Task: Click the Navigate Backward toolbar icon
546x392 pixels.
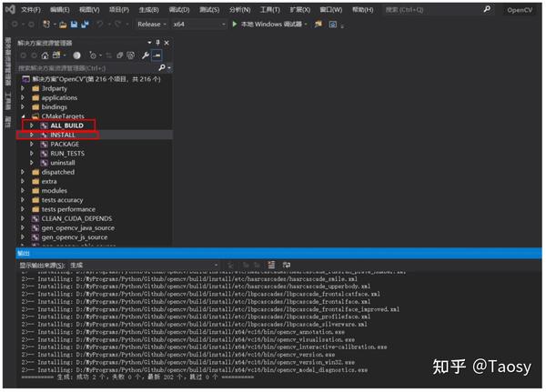Action: click(15, 25)
